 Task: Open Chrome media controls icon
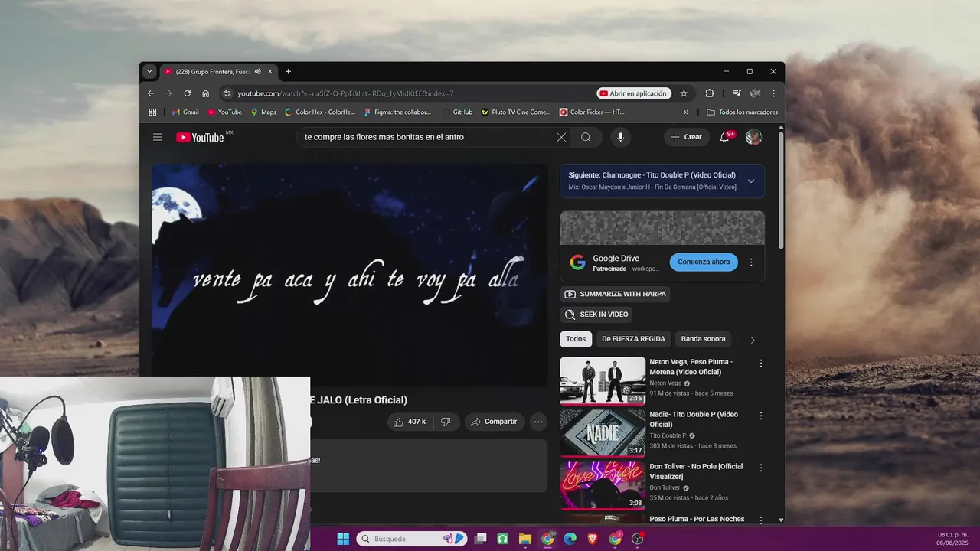click(x=737, y=93)
